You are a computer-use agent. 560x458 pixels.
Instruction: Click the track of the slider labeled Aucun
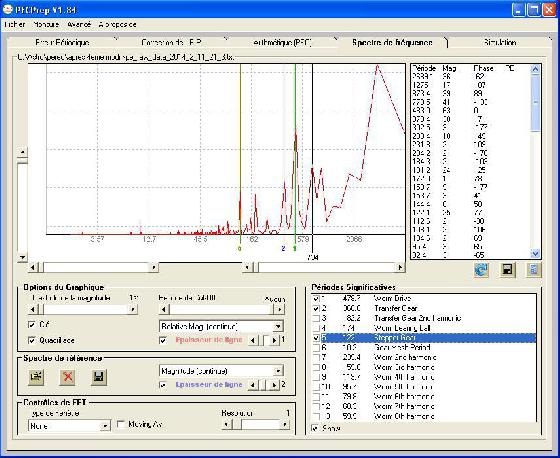222,309
